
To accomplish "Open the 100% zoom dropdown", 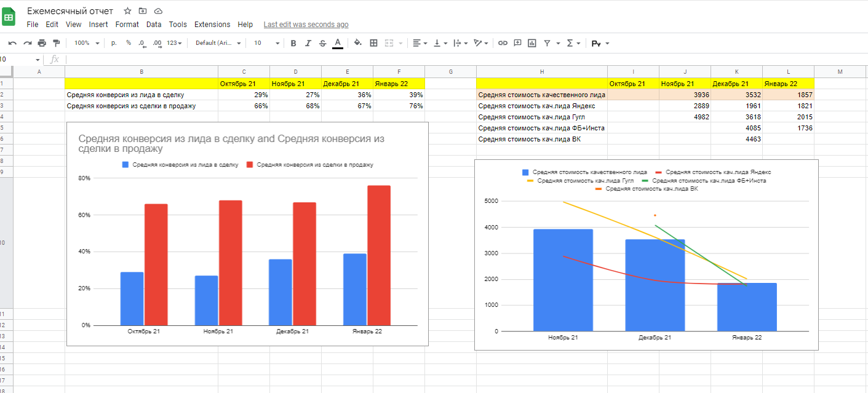I will pyautogui.click(x=86, y=43).
